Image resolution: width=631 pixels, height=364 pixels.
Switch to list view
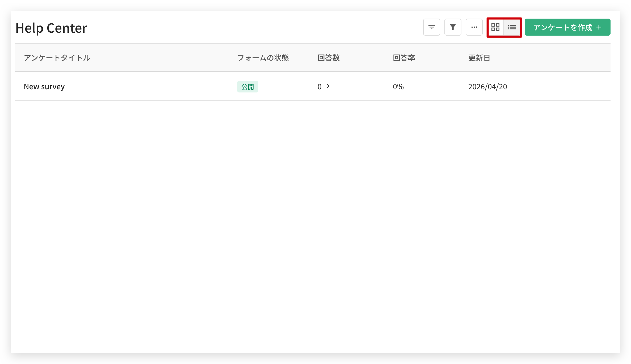(x=512, y=27)
